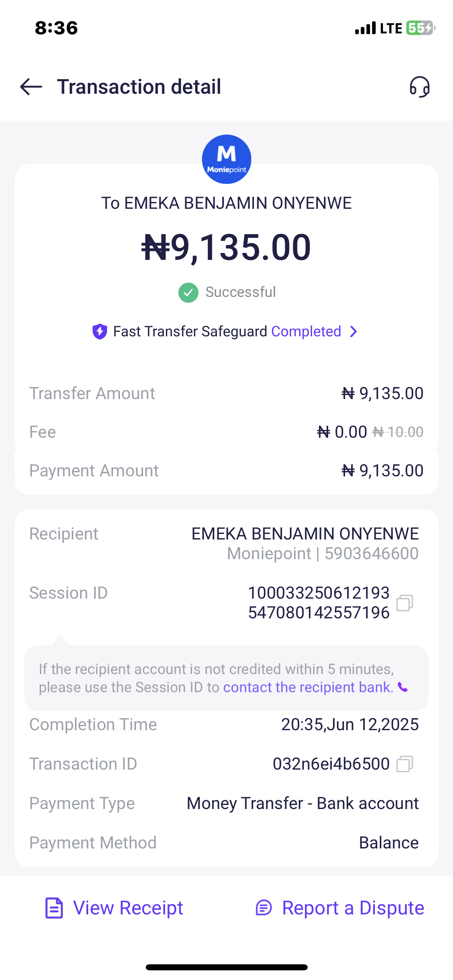
Task: Tap the back arrow icon
Action: point(31,87)
